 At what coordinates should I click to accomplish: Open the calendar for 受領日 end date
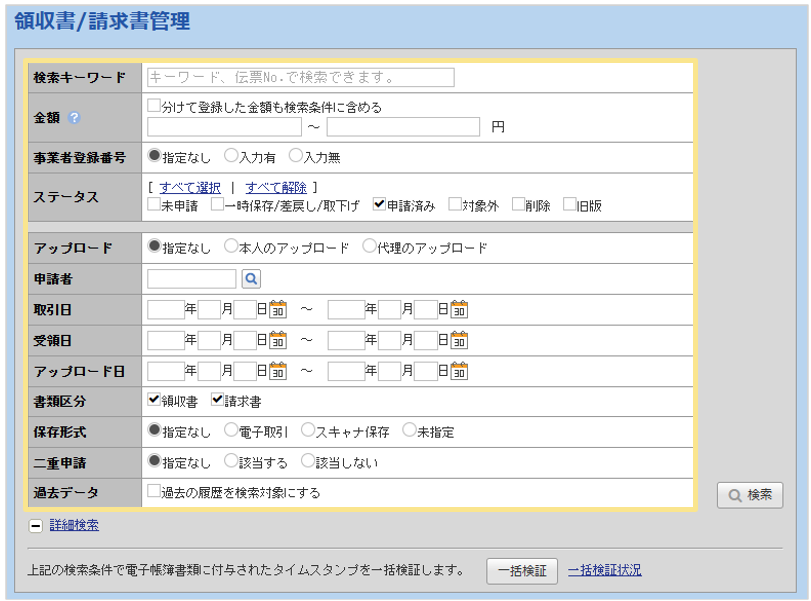click(459, 340)
